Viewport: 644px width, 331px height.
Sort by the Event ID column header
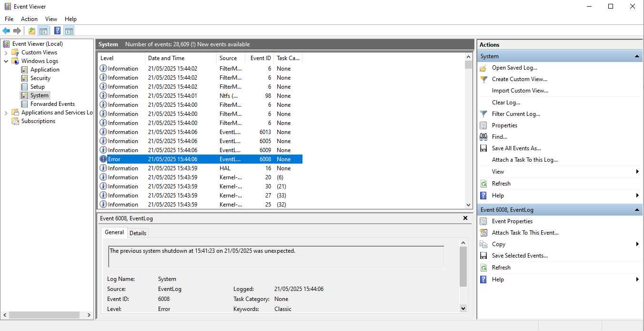coord(260,58)
